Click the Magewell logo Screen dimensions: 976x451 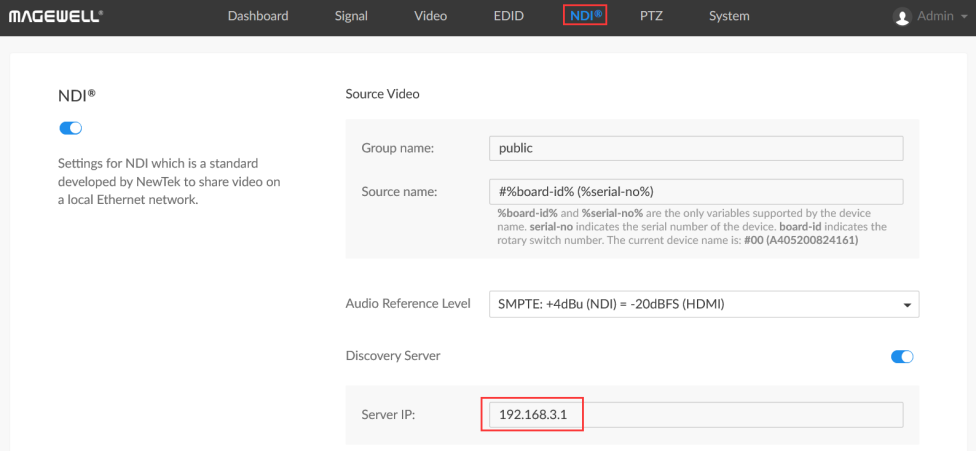coord(56,16)
